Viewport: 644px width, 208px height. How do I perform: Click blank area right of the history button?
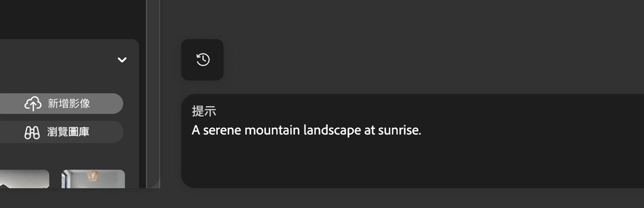(x=429, y=60)
